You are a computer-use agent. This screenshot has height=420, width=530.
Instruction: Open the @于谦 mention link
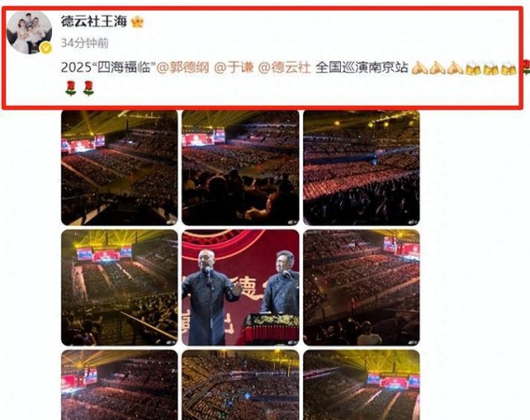(x=233, y=68)
